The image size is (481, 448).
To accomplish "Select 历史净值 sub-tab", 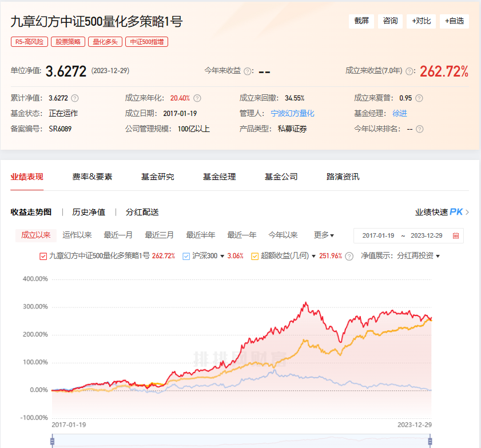I will 89,212.
